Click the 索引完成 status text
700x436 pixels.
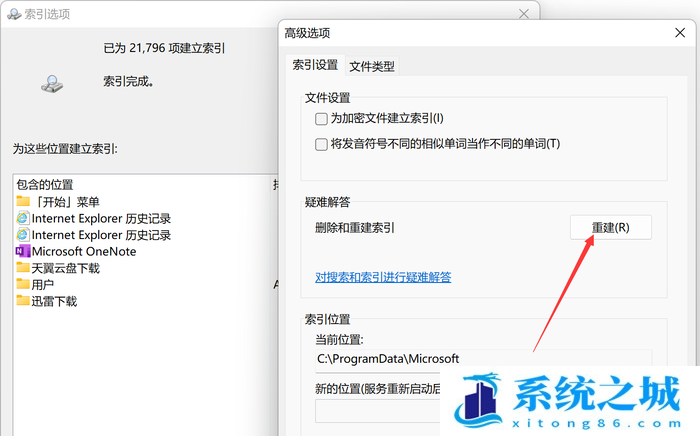[129, 81]
